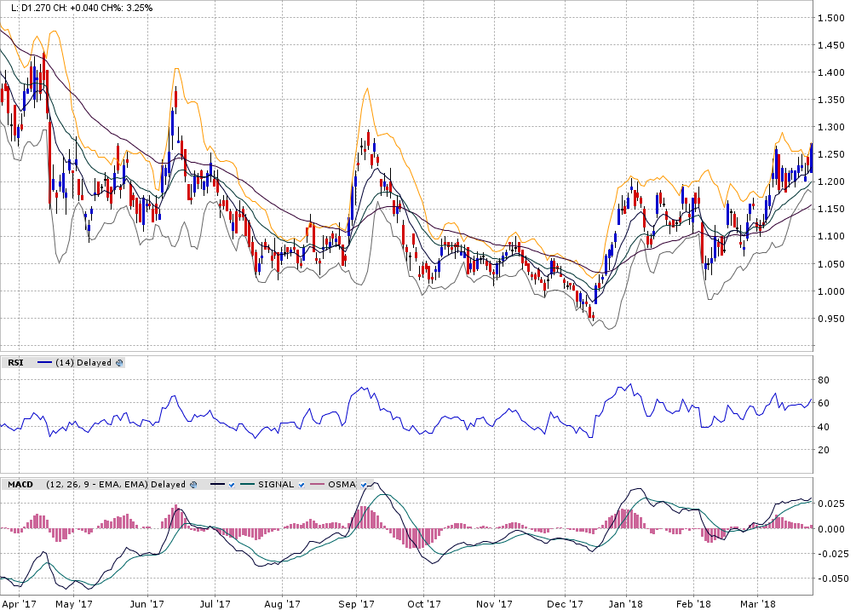Viewport: 856px width, 616px height.
Task: Toggle the MACD line visibility checkbox
Action: coord(231,484)
